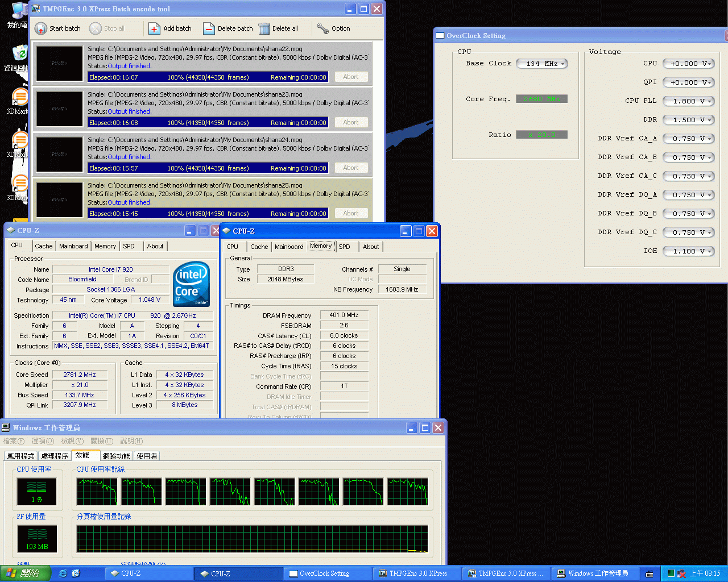Open Mainboard tab in right CPU-Z window
The height and width of the screenshot is (582, 728).
[x=289, y=247]
